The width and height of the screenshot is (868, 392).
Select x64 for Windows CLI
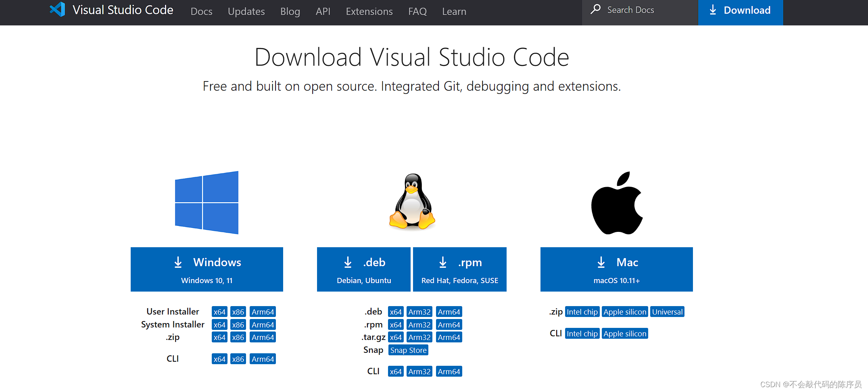click(x=219, y=359)
